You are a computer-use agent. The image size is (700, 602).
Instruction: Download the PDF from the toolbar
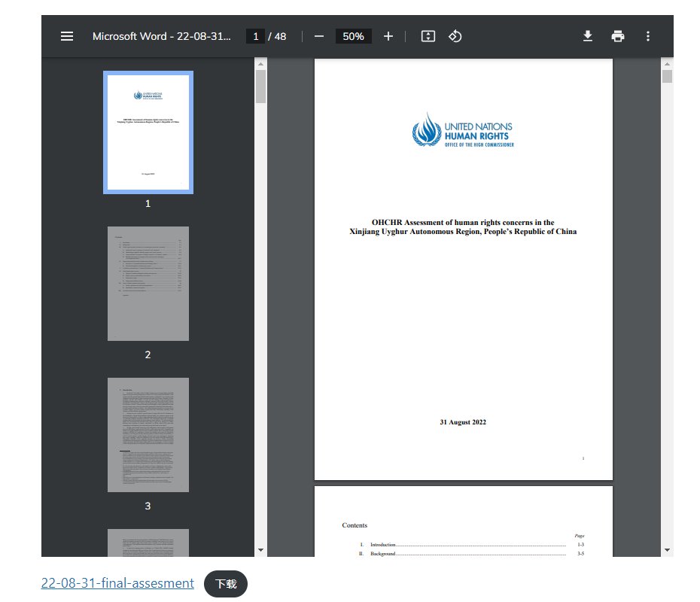pyautogui.click(x=588, y=36)
